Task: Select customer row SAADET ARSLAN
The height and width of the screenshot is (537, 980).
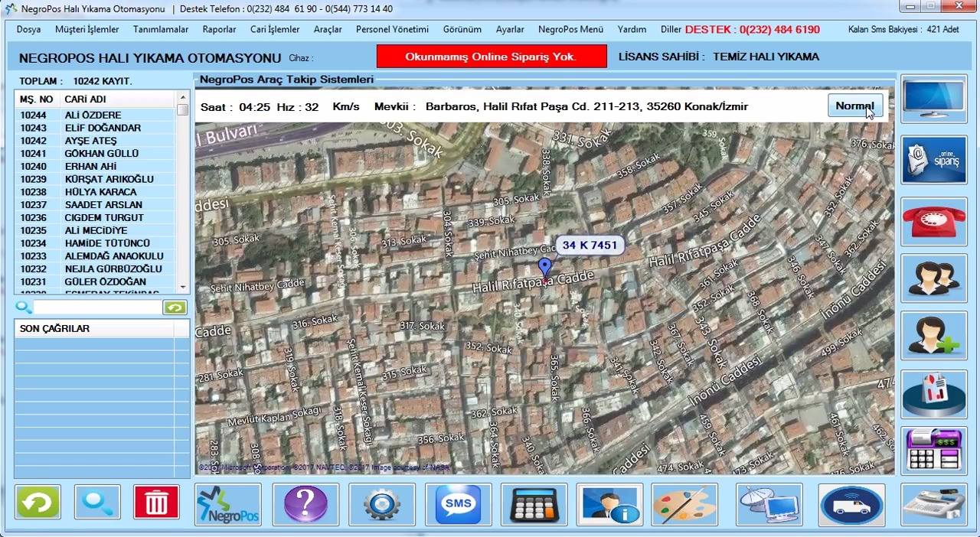Action: pyautogui.click(x=95, y=204)
